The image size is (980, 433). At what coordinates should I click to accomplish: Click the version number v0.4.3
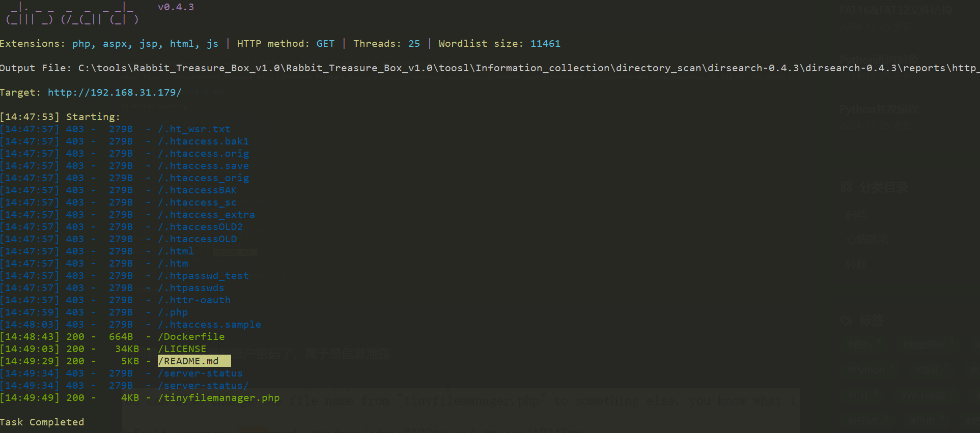176,7
